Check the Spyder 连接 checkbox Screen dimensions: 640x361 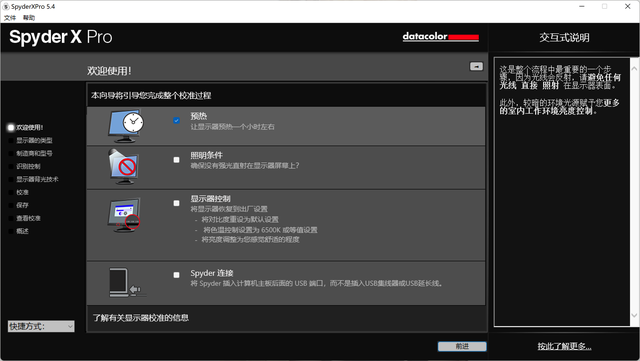[176, 275]
